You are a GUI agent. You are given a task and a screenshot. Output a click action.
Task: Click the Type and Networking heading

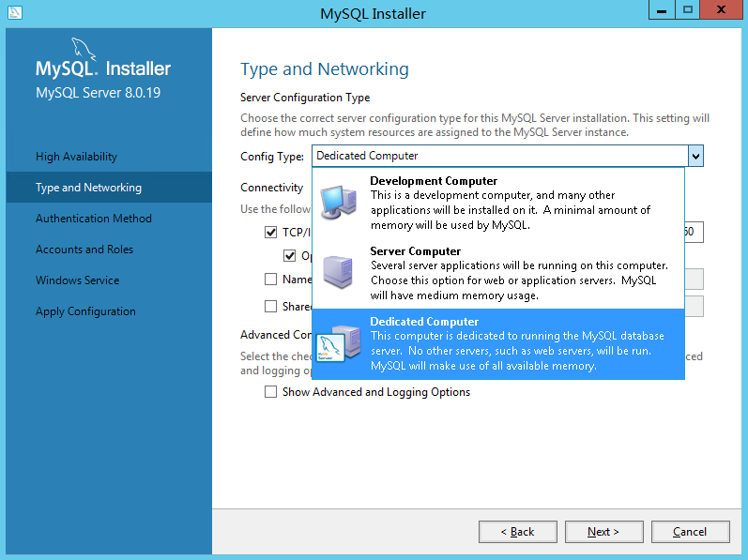click(325, 69)
